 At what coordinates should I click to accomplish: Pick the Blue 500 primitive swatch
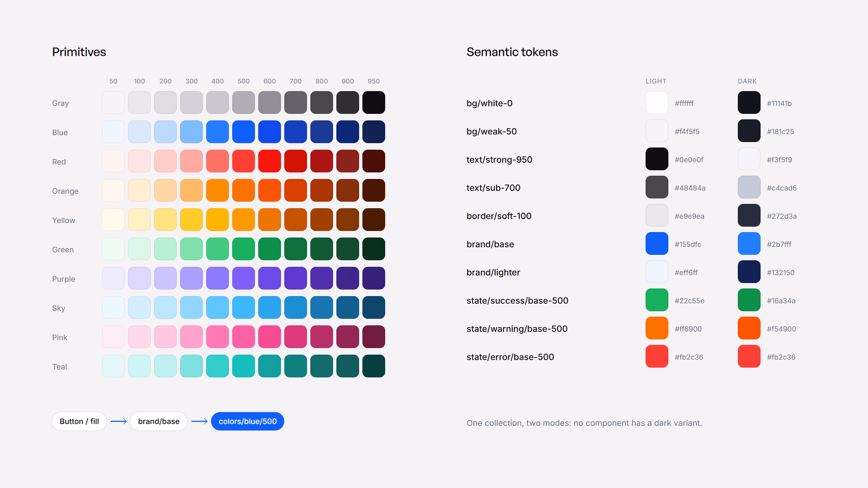(x=243, y=132)
